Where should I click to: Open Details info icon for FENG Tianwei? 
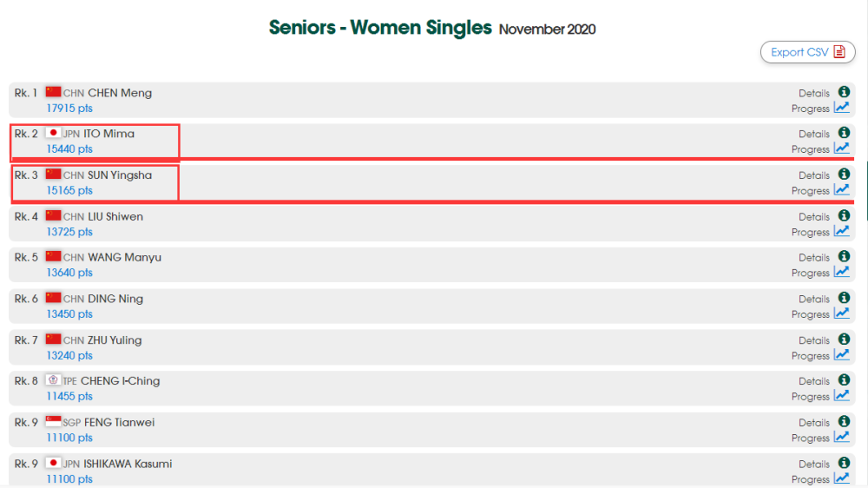click(x=844, y=421)
